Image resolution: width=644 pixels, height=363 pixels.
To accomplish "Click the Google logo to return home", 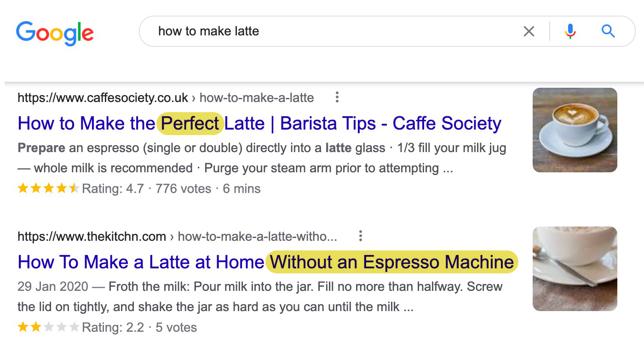I will point(55,32).
